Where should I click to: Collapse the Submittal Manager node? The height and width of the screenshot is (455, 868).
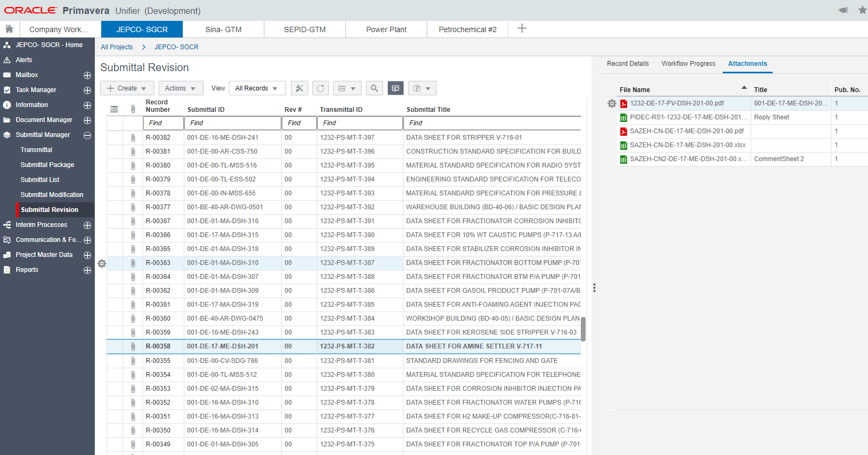(87, 135)
